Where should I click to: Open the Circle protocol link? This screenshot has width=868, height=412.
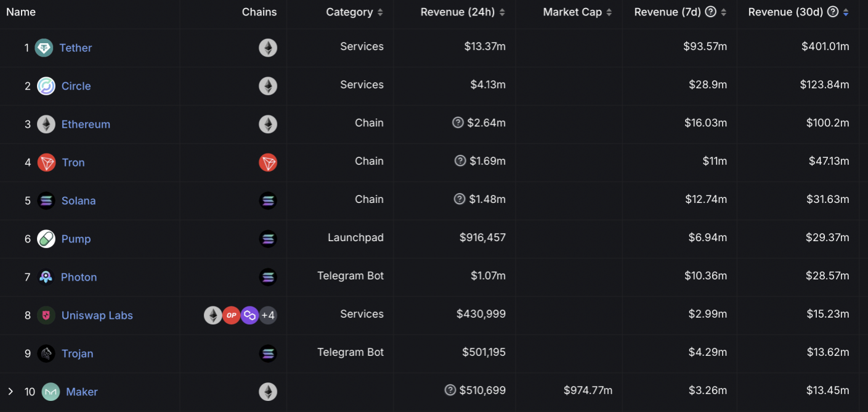pyautogui.click(x=76, y=86)
